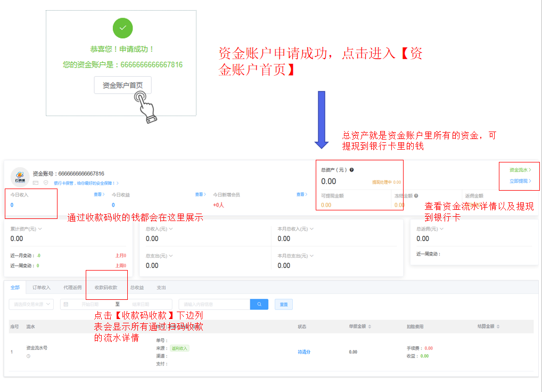Screen dimensions: 542x392
Task: Switch to the 支出 tab
Action: [x=161, y=288]
